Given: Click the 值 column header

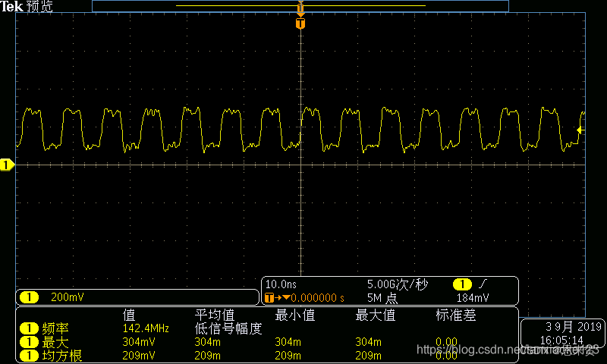Looking at the screenshot, I should (x=129, y=315).
